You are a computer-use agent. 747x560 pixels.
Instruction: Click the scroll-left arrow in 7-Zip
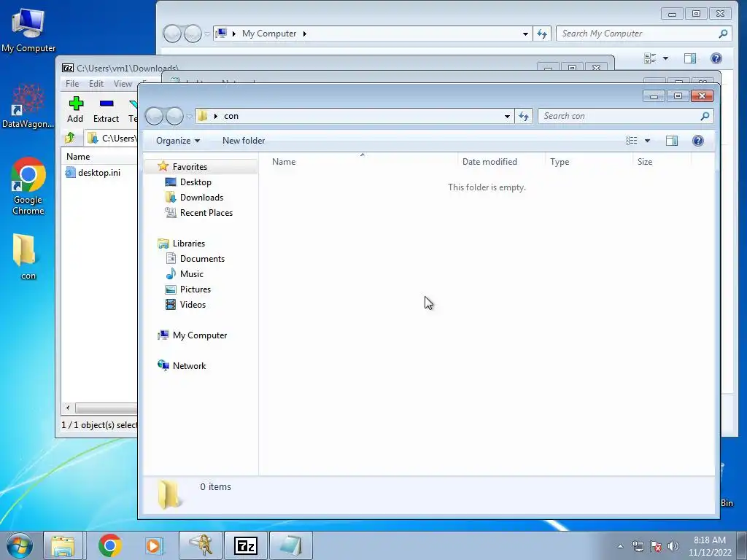[x=68, y=408]
